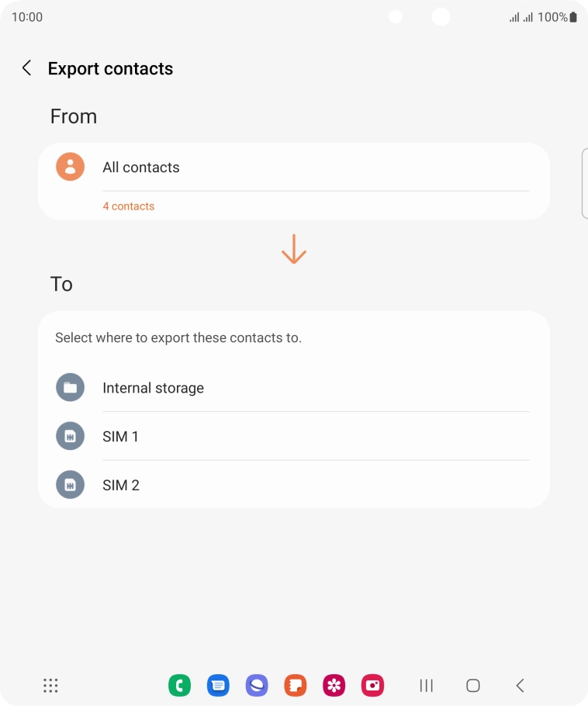Open the blue Messages app

tap(218, 685)
